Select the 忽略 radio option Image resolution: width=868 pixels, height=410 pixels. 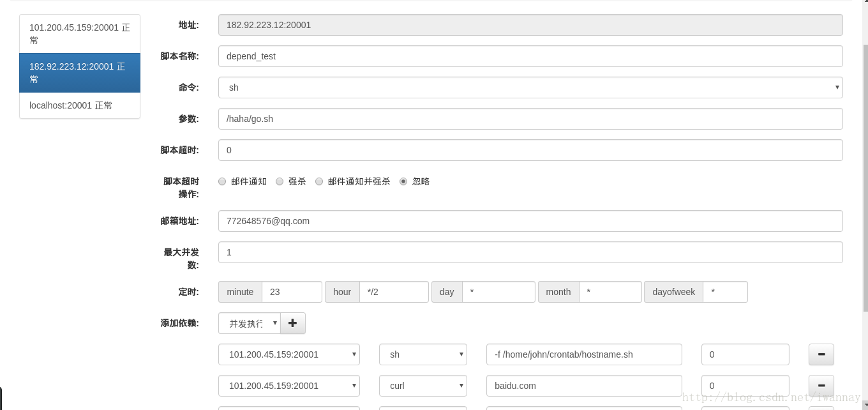(x=403, y=181)
